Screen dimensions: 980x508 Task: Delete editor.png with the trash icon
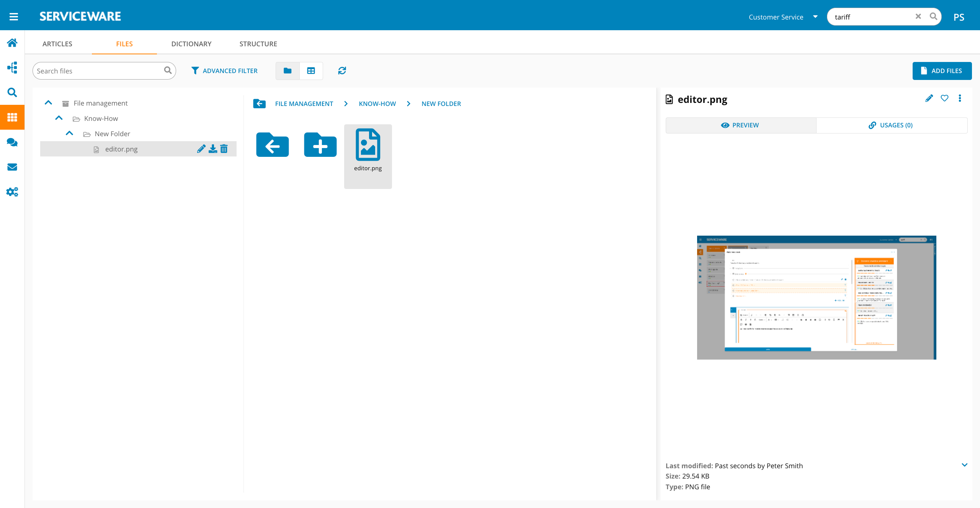click(224, 149)
